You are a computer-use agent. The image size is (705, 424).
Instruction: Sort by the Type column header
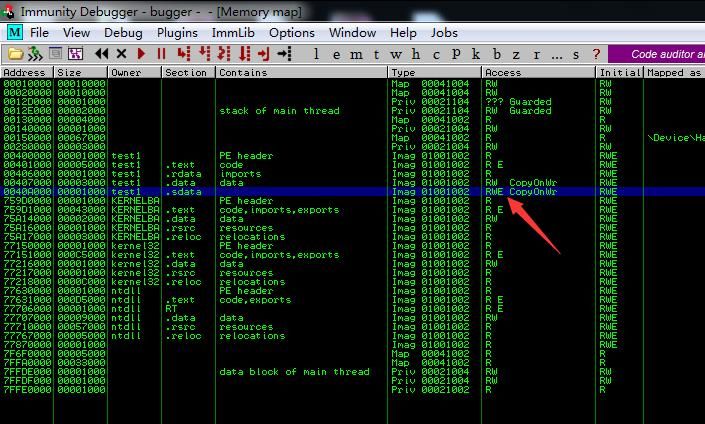pyautogui.click(x=434, y=72)
